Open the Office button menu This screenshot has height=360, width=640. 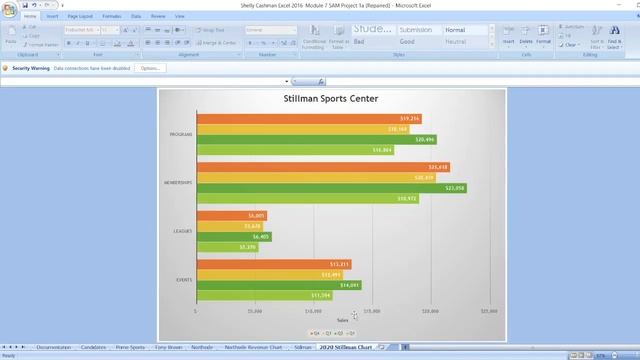coord(9,10)
